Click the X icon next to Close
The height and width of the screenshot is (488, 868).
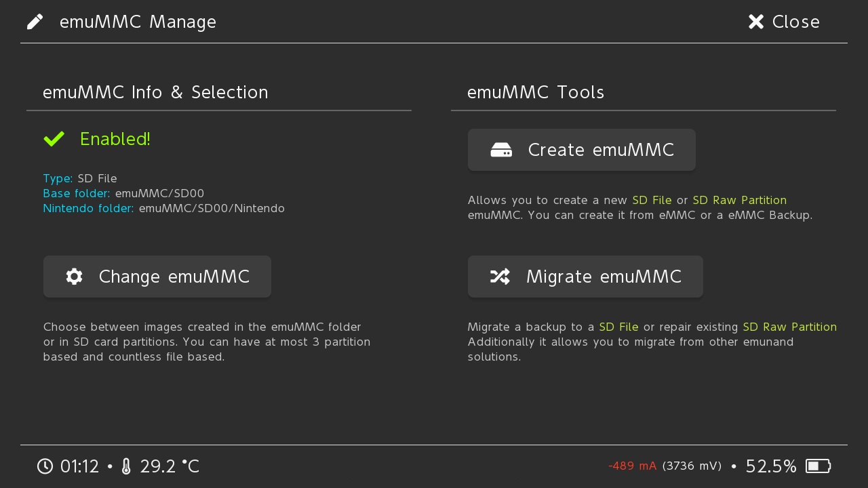[x=756, y=22]
